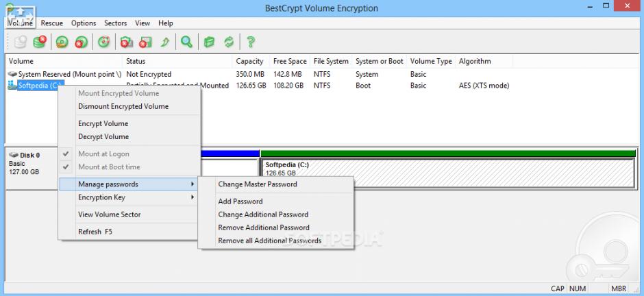Click the 350.0 MB capacity cell
The width and height of the screenshot is (644, 296).
point(250,74)
